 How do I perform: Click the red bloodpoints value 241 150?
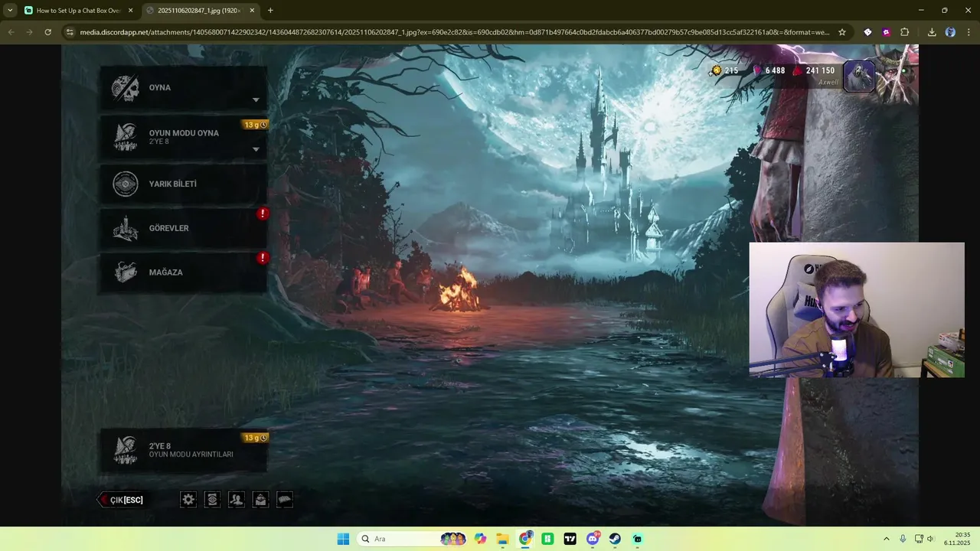point(820,70)
